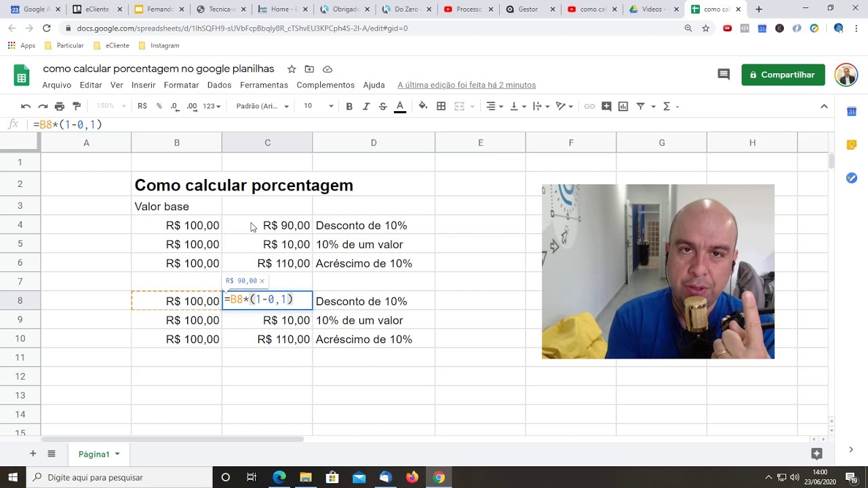Open the Dados menu
Screen dimensions: 868x488
[220, 85]
